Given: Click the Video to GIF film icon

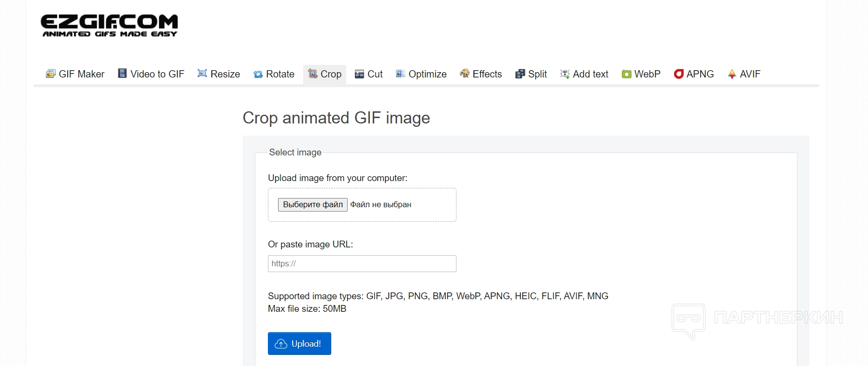Looking at the screenshot, I should (x=122, y=73).
